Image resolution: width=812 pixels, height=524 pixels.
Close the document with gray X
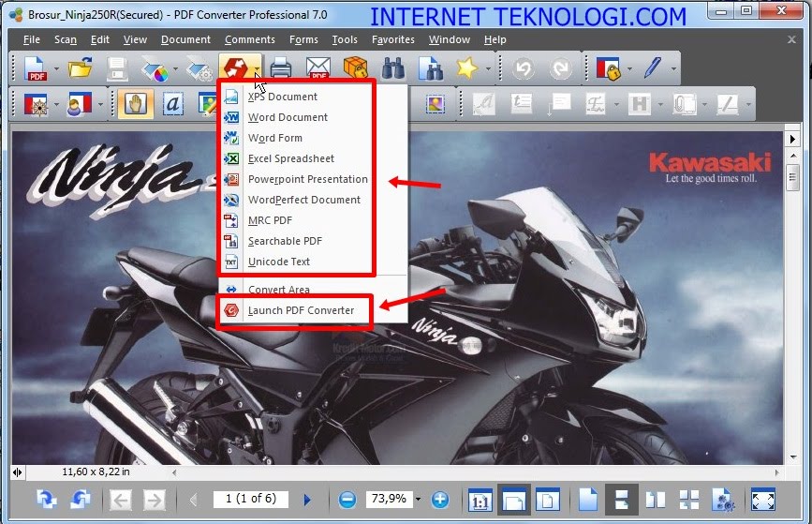point(791,39)
